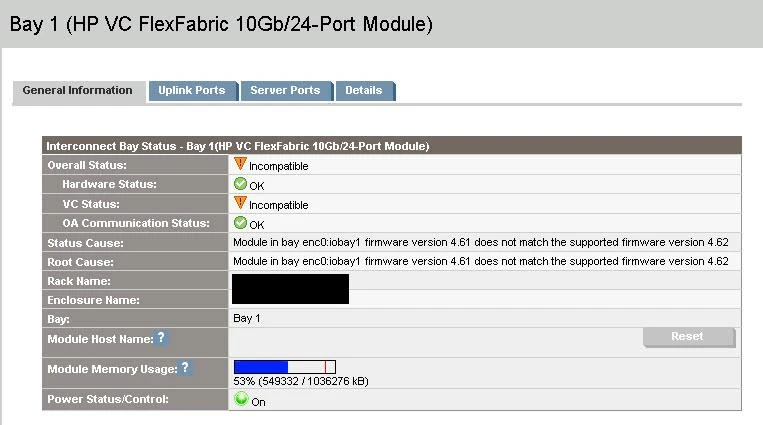Select the General Information tab
763x425 pixels.
[78, 91]
